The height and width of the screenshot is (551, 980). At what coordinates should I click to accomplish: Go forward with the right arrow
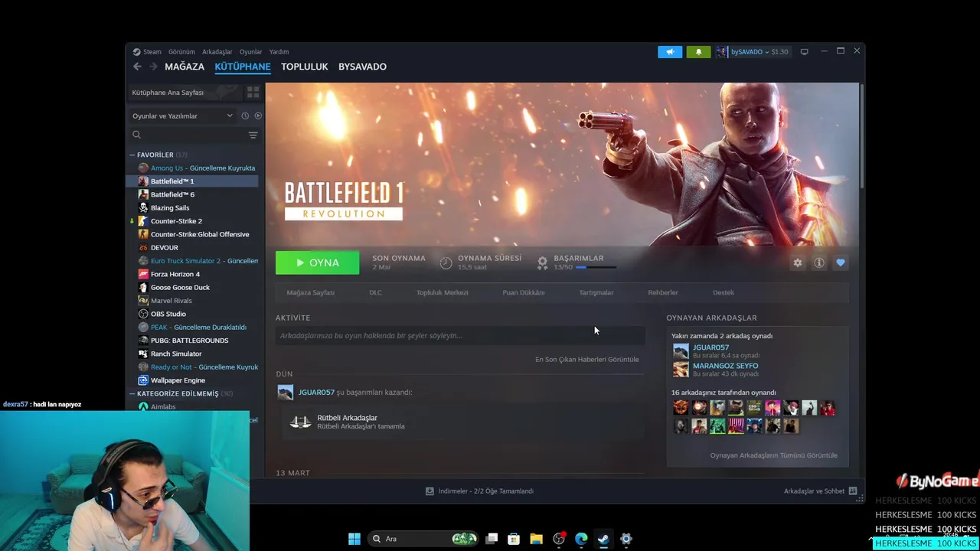click(153, 67)
